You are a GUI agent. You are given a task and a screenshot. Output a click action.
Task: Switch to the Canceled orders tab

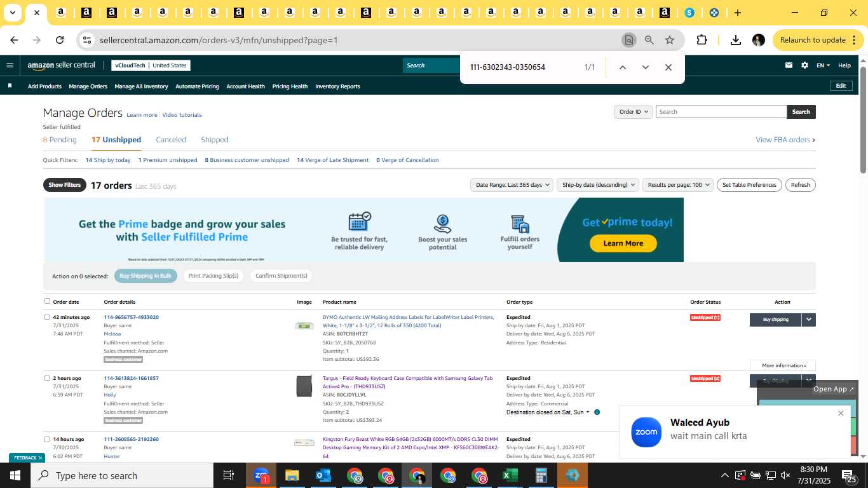click(x=171, y=140)
